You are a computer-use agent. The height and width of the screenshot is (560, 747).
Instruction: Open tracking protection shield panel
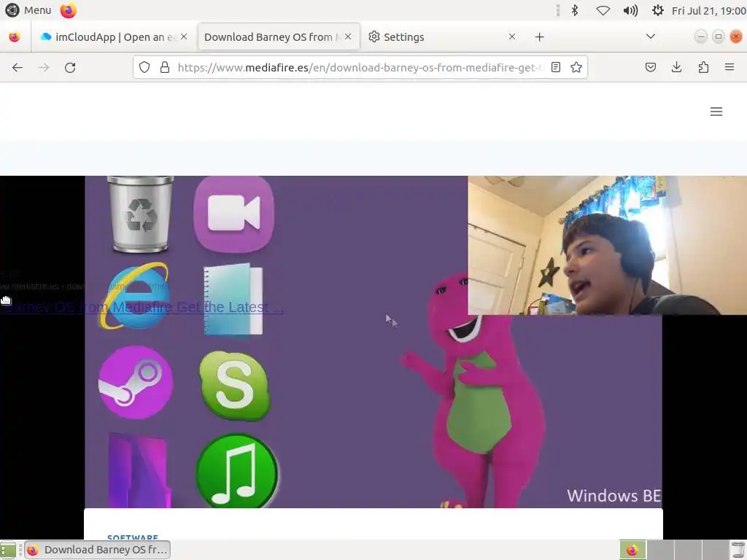(x=144, y=68)
